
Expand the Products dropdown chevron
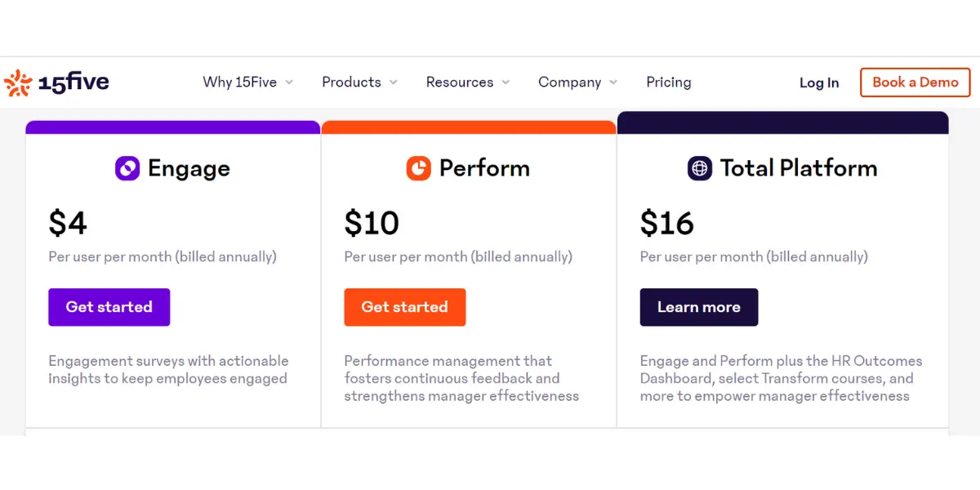tap(393, 82)
